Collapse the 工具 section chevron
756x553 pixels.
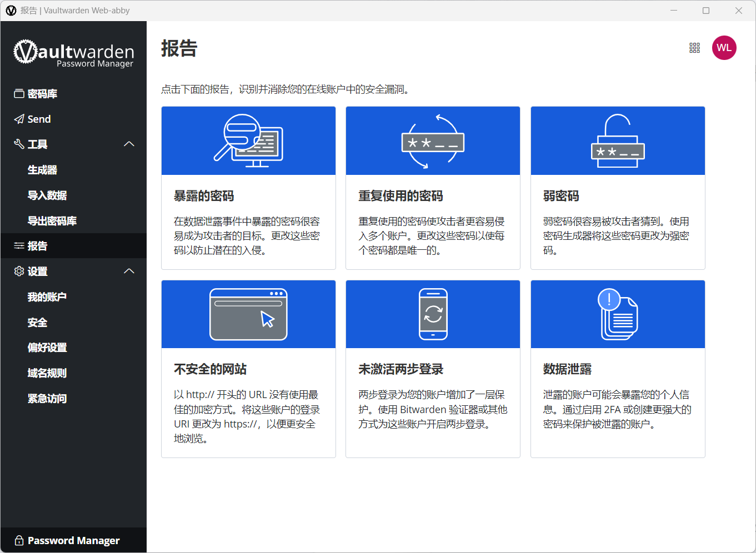point(129,144)
